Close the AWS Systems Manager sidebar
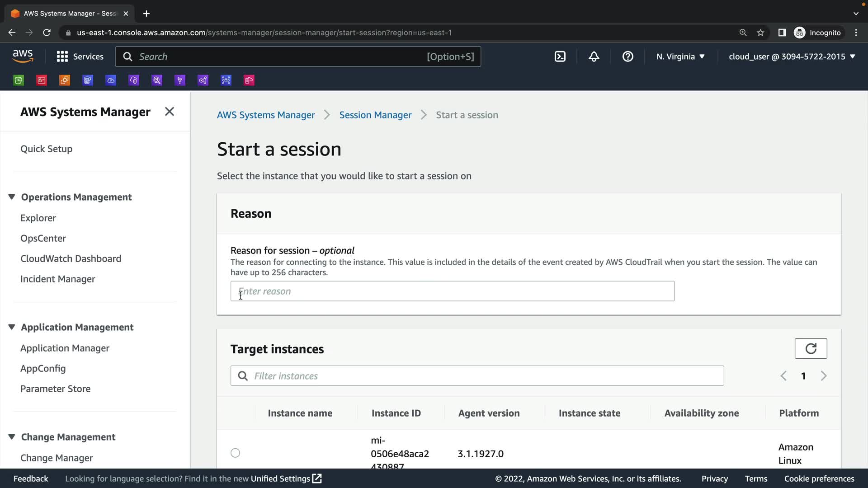Viewport: 868px width, 488px height. [169, 112]
